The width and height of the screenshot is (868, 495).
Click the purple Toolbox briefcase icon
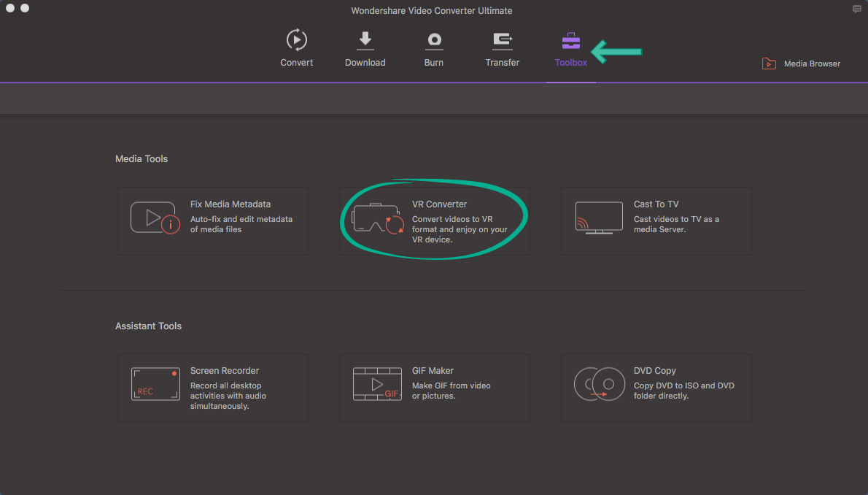click(570, 41)
